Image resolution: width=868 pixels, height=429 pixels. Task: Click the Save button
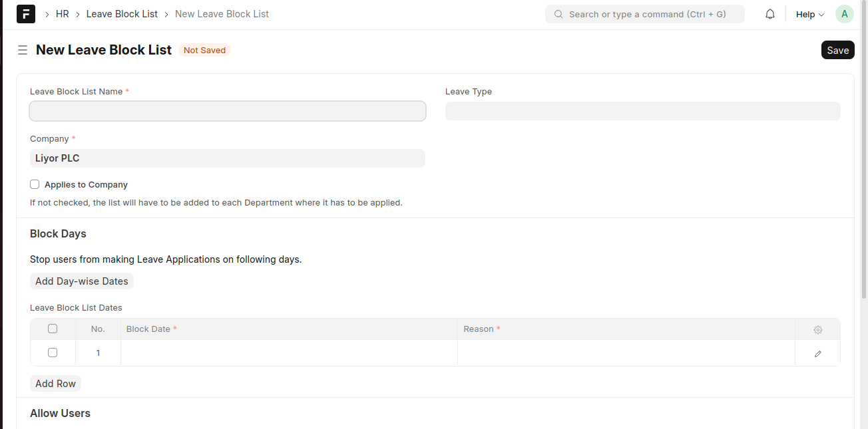coord(837,50)
